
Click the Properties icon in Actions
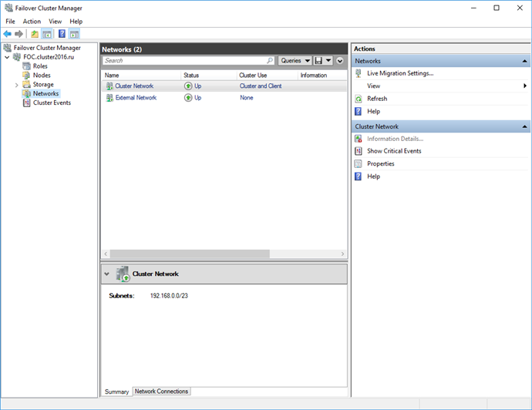click(x=359, y=164)
